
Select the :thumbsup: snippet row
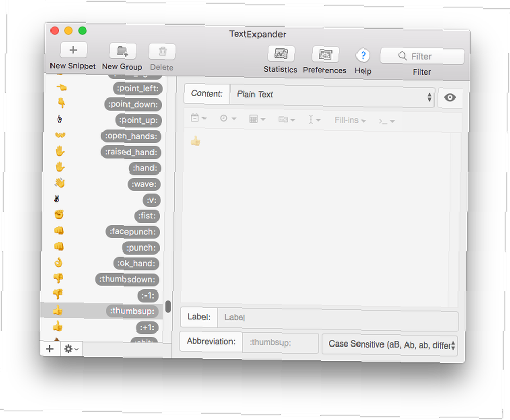coord(100,311)
